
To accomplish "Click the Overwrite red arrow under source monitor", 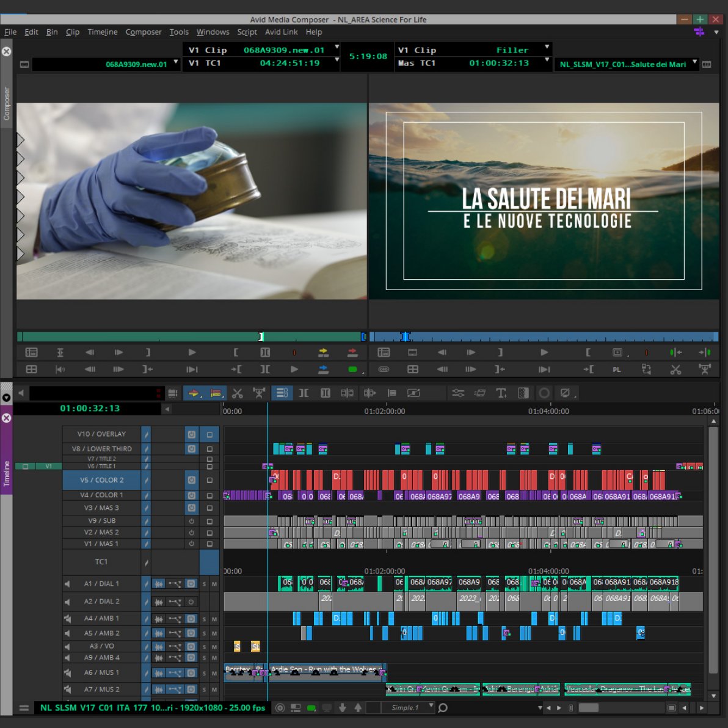I will 353,352.
